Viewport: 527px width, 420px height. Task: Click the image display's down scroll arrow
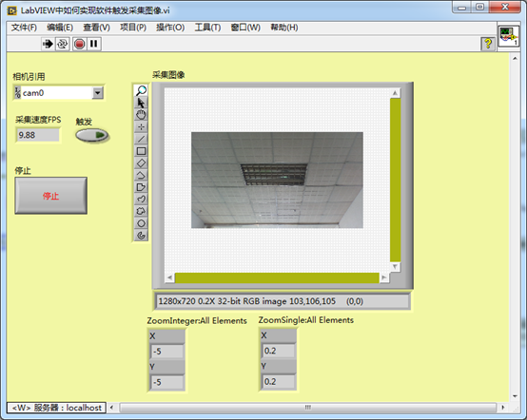tap(396, 267)
